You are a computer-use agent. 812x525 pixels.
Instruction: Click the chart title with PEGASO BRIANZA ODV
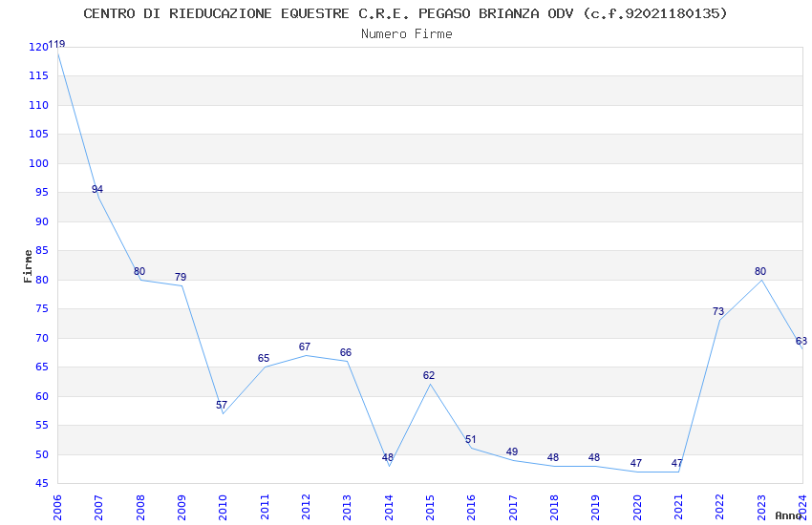[x=405, y=13]
